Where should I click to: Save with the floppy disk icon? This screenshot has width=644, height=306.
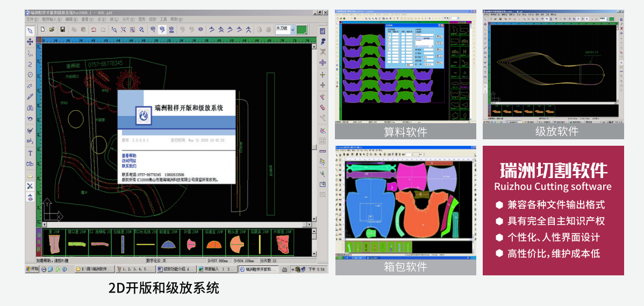click(x=63, y=30)
